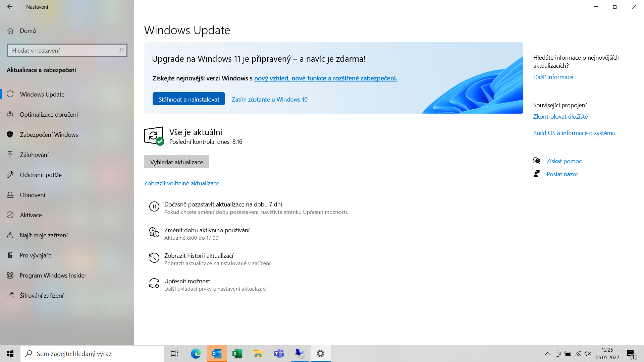
Task: Click the search input field in Settings
Action: click(67, 50)
